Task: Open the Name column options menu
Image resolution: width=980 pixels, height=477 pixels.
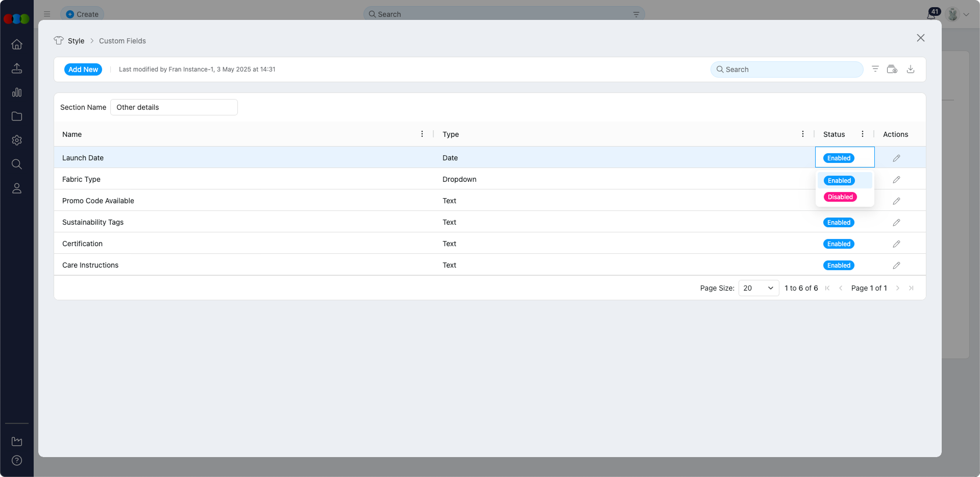Action: [422, 134]
